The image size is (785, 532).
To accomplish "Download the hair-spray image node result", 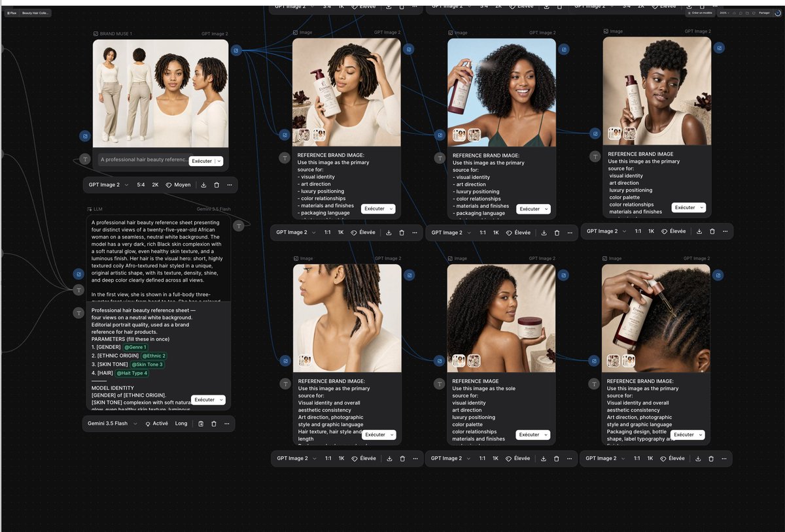I will [x=544, y=233].
